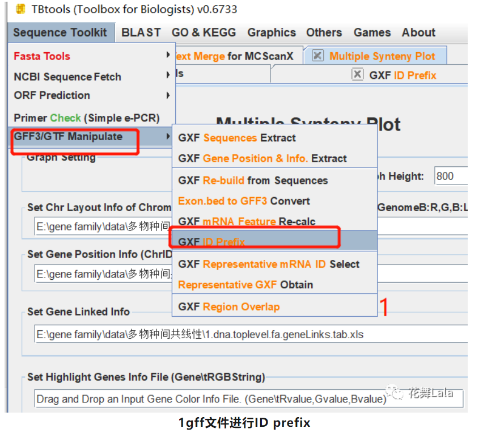
Task: Open the Games menu
Action: (x=372, y=32)
